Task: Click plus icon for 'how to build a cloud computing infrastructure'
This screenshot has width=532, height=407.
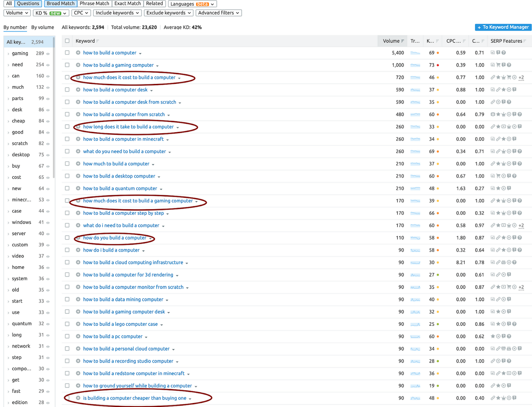Action: click(78, 262)
